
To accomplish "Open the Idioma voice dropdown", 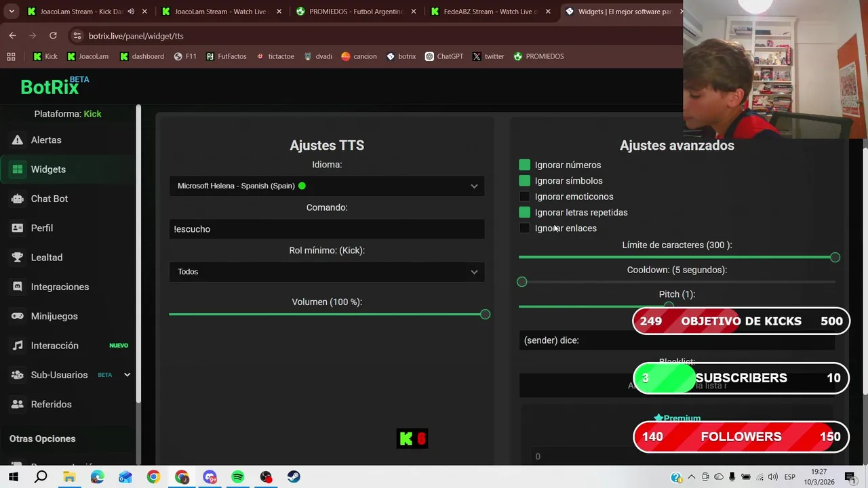I will pos(327,186).
